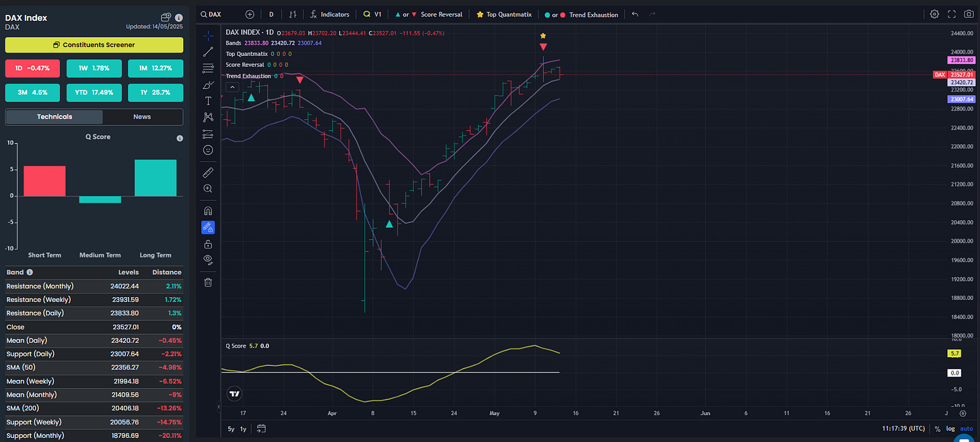This screenshot has height=442, width=980.
Task: Select the 5y date range
Action: point(231,429)
